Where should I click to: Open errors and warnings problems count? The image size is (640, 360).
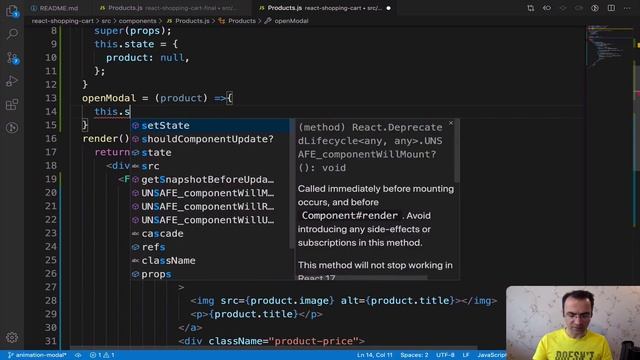pyautogui.click(x=102, y=355)
